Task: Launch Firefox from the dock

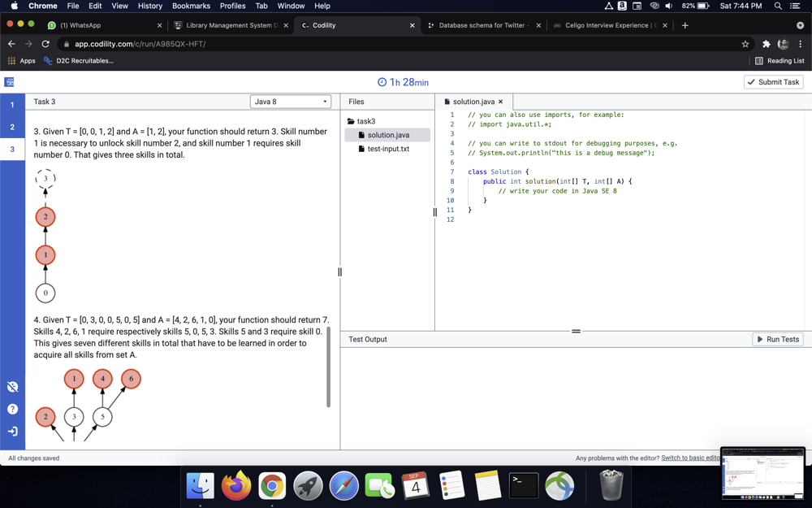Action: pyautogui.click(x=236, y=486)
